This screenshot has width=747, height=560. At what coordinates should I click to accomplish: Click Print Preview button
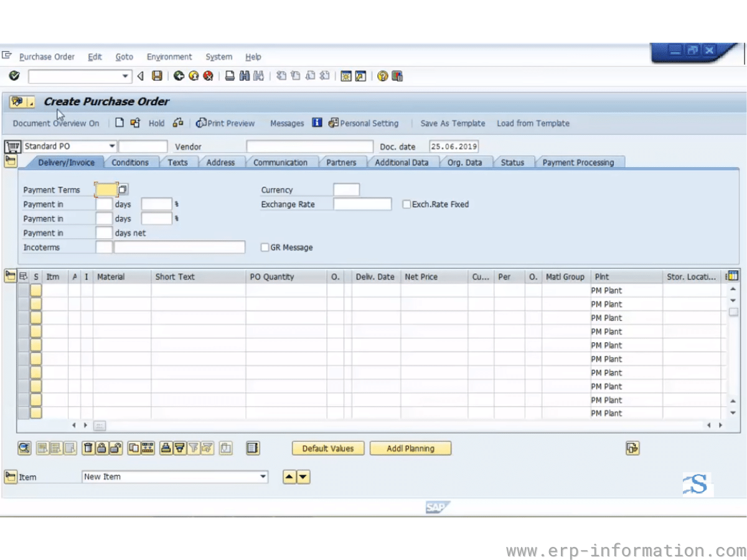225,123
